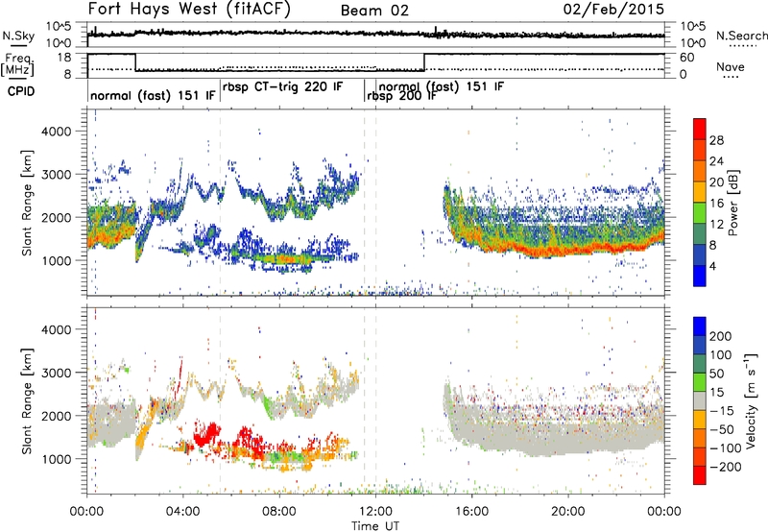Image resolution: width=768 pixels, height=532 pixels.
Task: Click the '18' tick on the frequency axis
Action: (64, 58)
